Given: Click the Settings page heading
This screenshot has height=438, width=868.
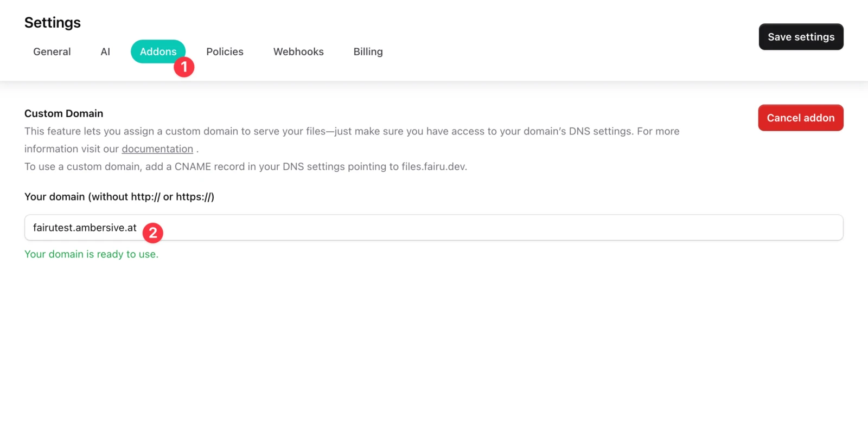Looking at the screenshot, I should (53, 23).
